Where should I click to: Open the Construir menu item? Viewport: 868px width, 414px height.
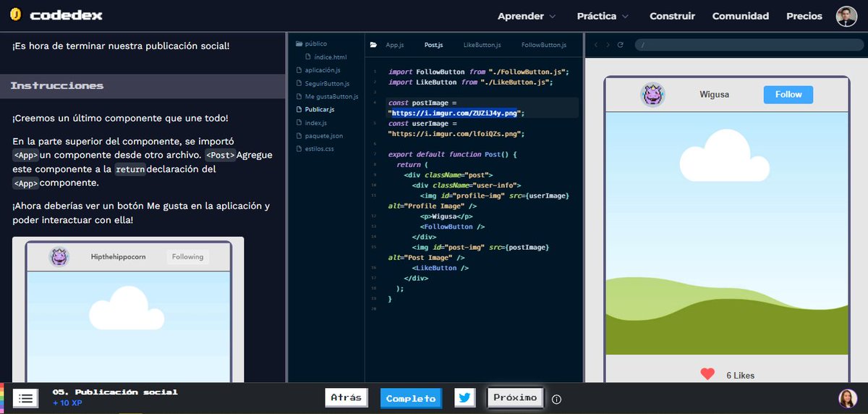pos(672,16)
